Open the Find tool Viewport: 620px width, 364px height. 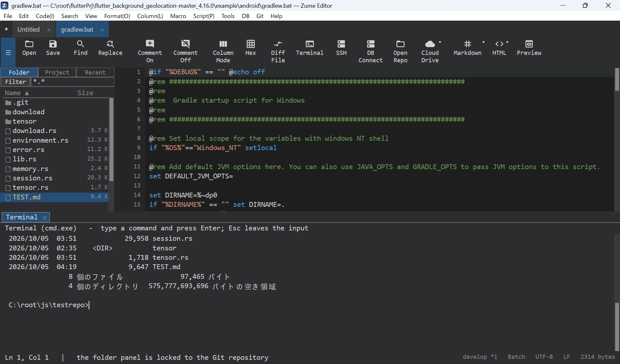80,48
